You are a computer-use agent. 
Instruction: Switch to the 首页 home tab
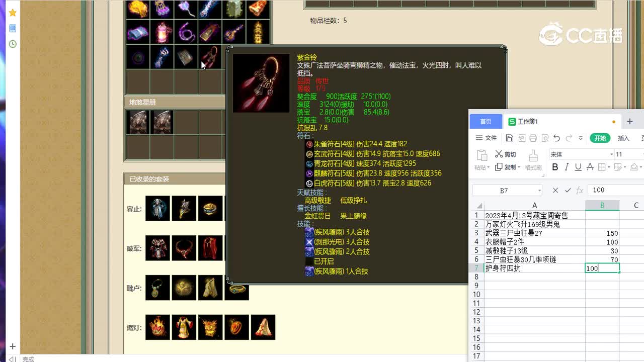point(486,122)
